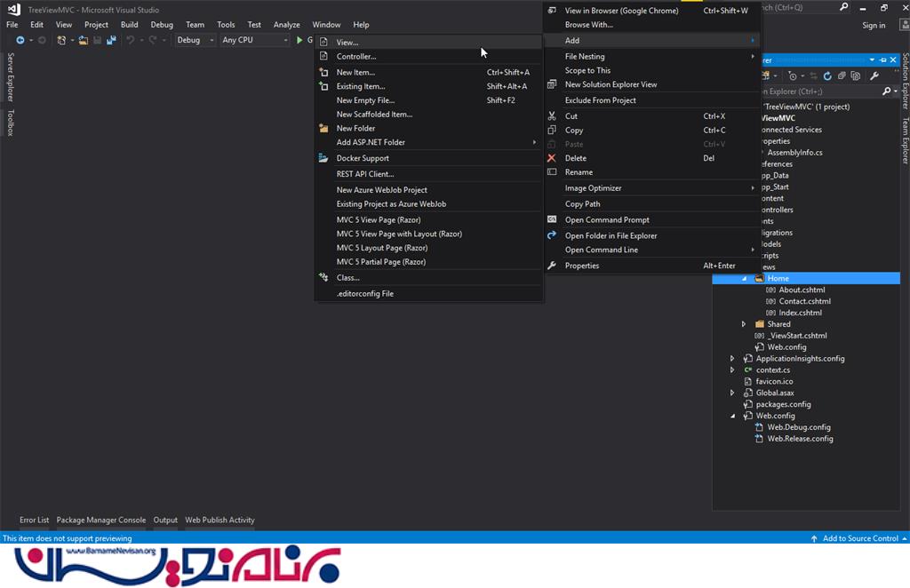Click Add to Source Control in status bar
The width and height of the screenshot is (910, 588).
(859, 538)
